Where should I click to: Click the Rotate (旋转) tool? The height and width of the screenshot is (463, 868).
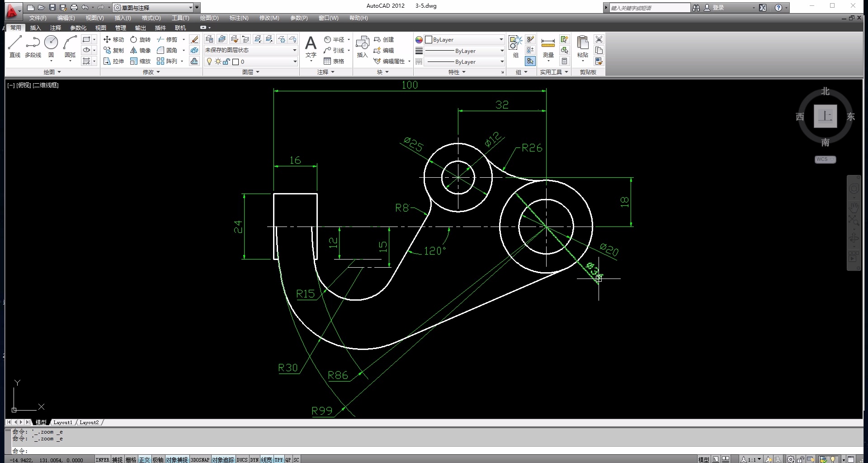click(x=140, y=39)
